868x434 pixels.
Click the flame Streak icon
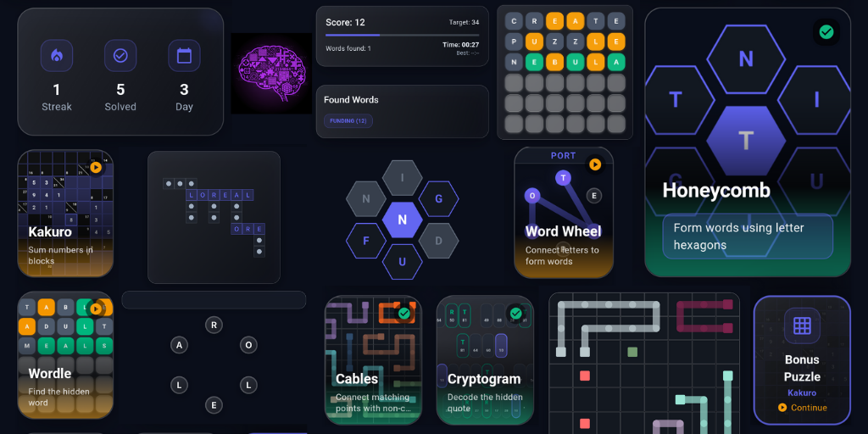57,55
